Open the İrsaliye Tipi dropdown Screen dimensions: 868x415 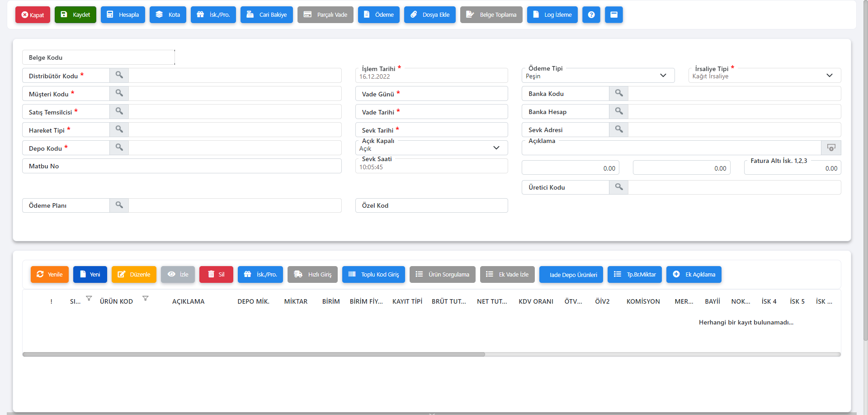tap(829, 75)
